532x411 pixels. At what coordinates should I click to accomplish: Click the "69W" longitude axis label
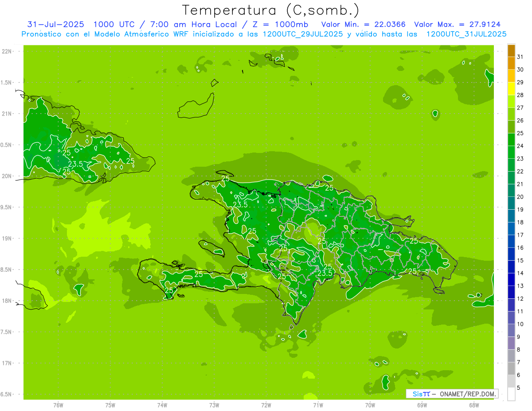422,405
